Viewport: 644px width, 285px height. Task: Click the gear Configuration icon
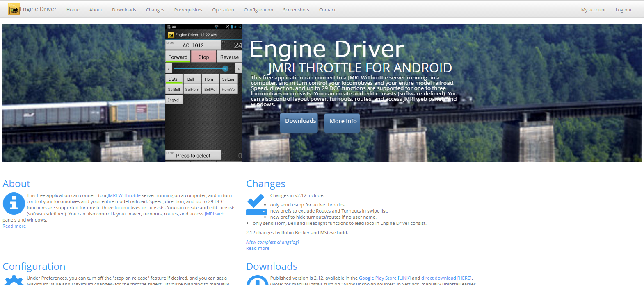pyautogui.click(x=14, y=280)
